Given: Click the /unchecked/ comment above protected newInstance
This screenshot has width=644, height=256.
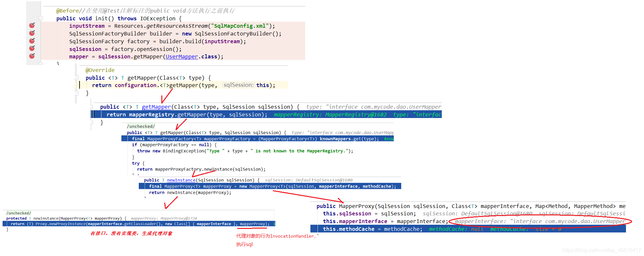Looking at the screenshot, I should pos(19,213).
